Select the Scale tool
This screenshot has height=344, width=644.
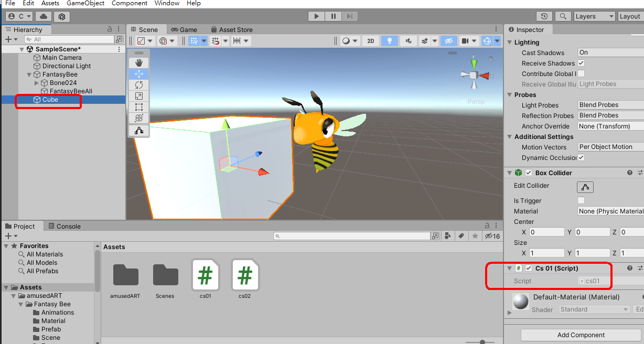coord(139,96)
